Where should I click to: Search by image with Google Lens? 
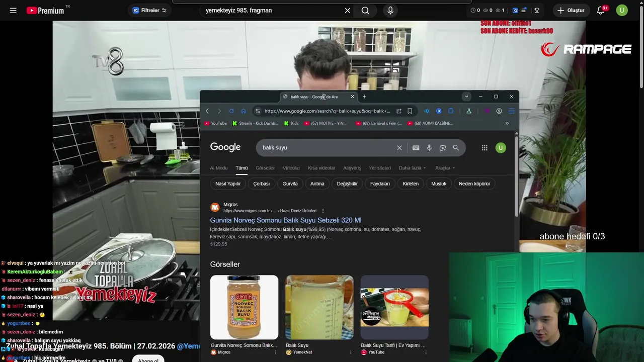(x=443, y=148)
